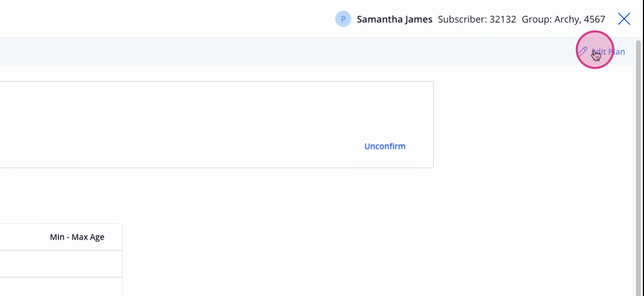Open the Edit Plan link
The width and height of the screenshot is (644, 296).
point(601,52)
